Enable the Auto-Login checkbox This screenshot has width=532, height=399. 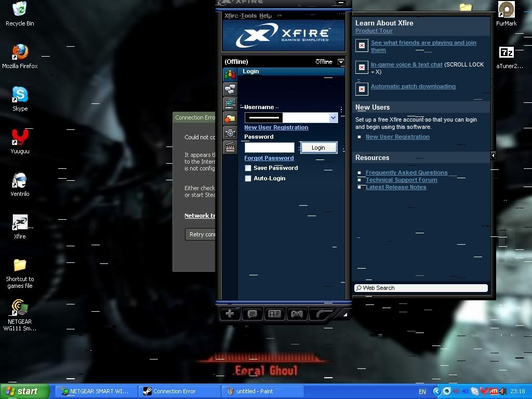[248, 178]
